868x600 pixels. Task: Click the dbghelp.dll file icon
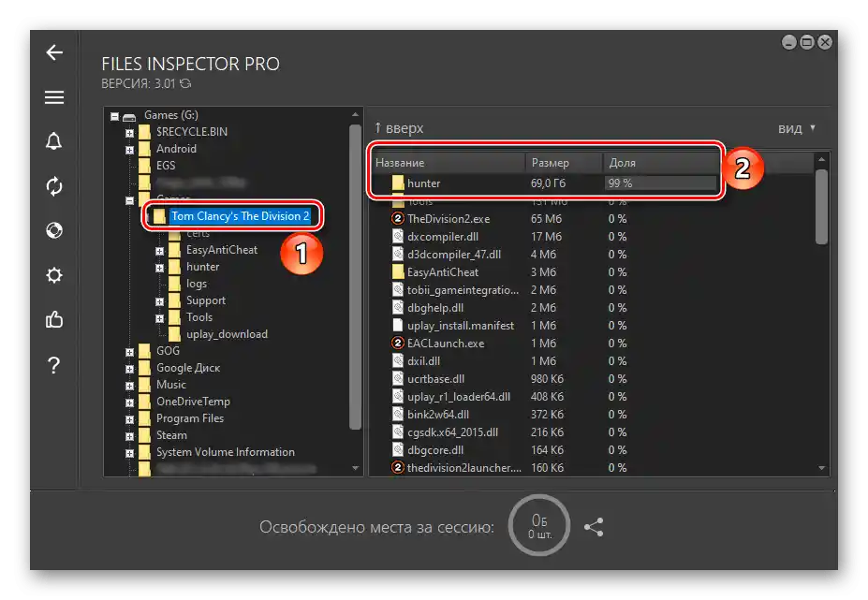coord(397,308)
